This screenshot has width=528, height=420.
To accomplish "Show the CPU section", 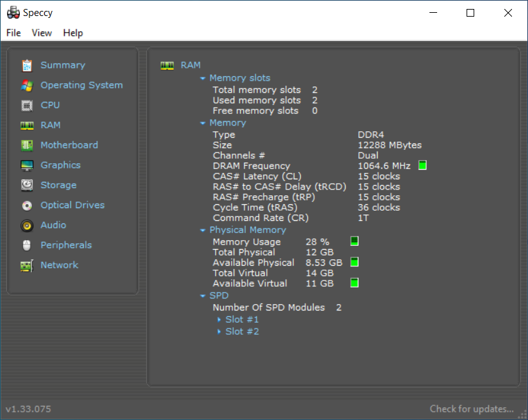I will tap(50, 105).
